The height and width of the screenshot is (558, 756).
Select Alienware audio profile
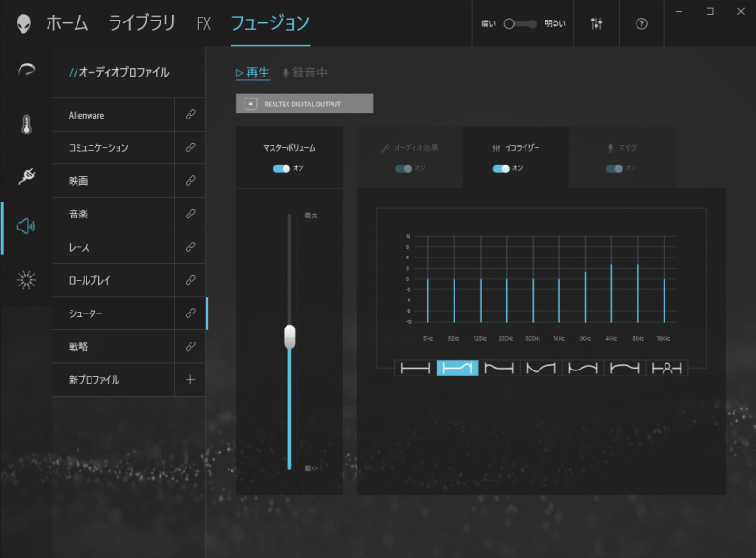tap(113, 115)
